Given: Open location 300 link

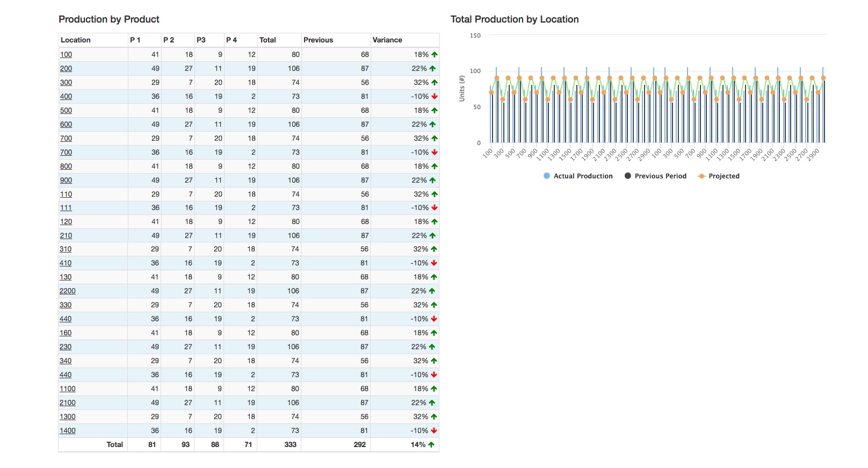Looking at the screenshot, I should coord(66,82).
